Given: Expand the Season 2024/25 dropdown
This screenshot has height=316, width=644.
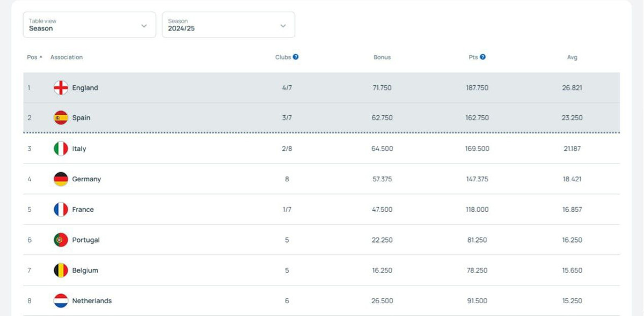Looking at the screenshot, I should [228, 25].
